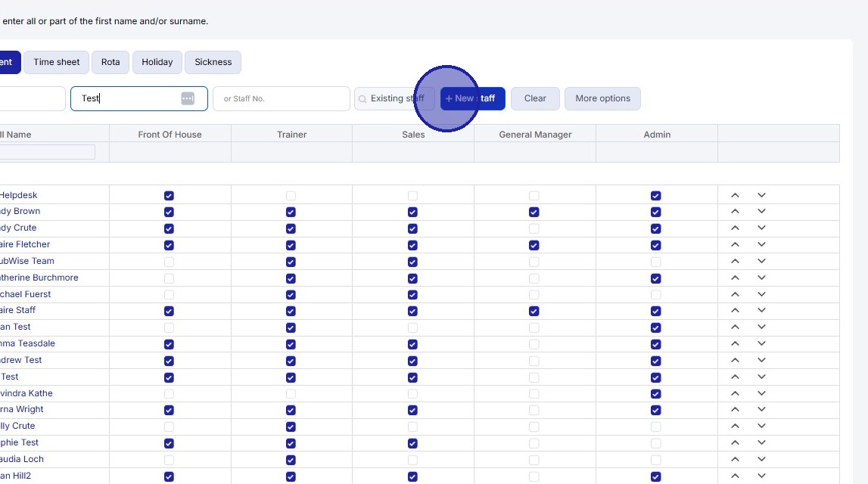Click the magnifier icon beside Existing staff
This screenshot has height=484, width=868.
point(362,99)
